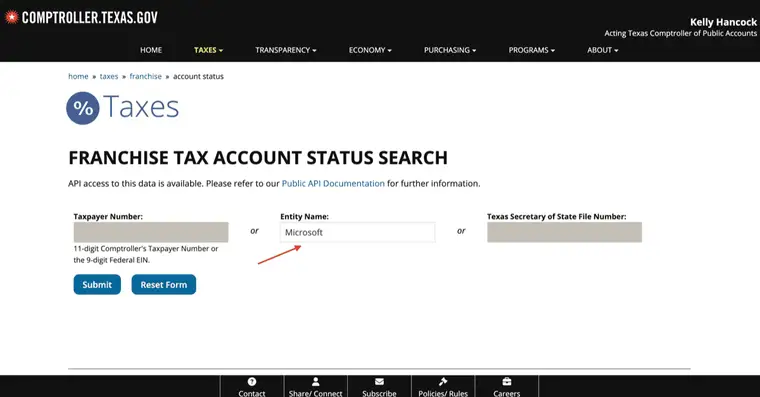This screenshot has height=397, width=760.
Task: Follow the franchise breadcrumb link
Action: click(145, 76)
